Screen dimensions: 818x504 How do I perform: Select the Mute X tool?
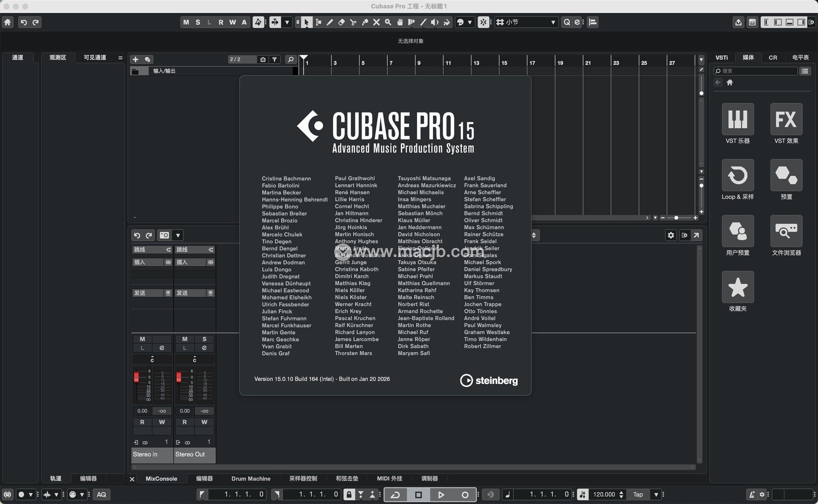click(x=376, y=22)
